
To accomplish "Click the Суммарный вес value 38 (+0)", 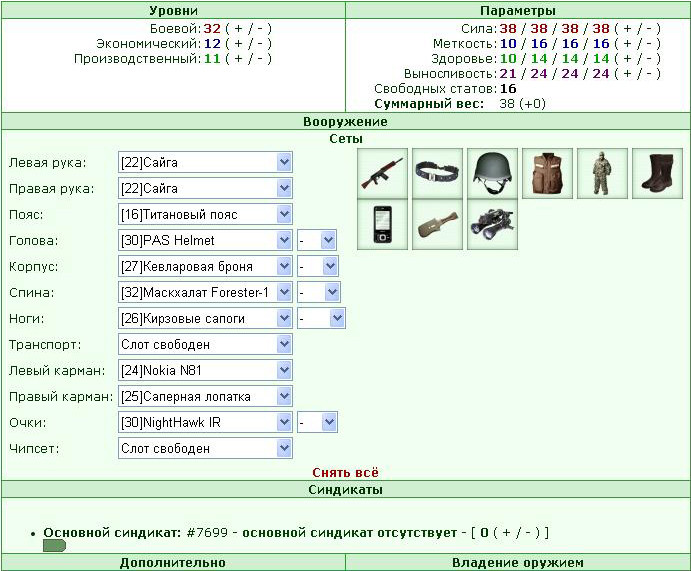I will (523, 104).
